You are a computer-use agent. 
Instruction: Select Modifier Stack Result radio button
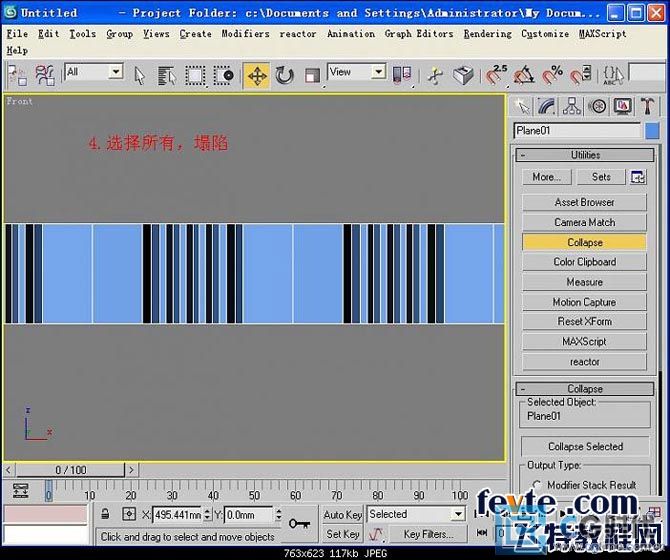pyautogui.click(x=537, y=485)
